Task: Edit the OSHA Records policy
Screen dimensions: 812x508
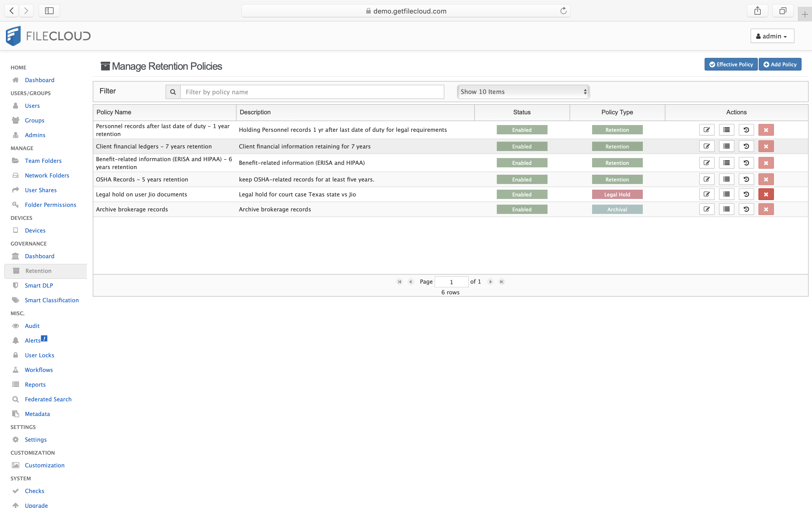Action: (707, 179)
